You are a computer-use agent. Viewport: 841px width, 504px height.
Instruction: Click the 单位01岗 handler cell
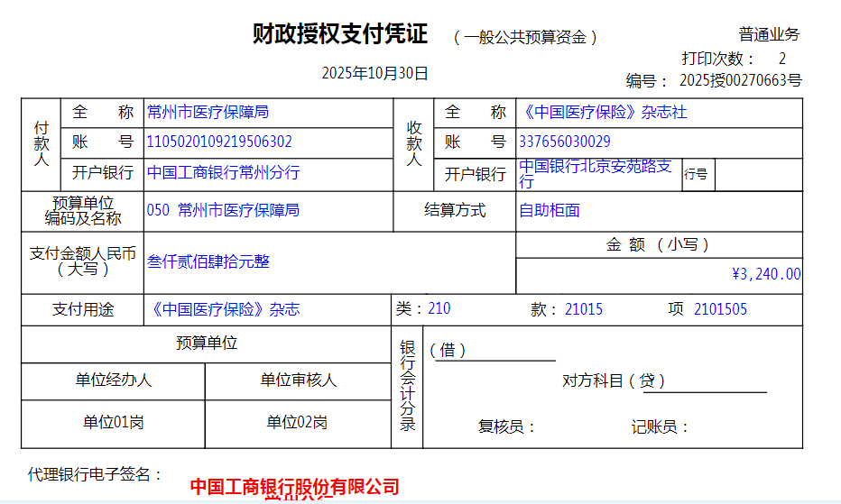pos(114,423)
